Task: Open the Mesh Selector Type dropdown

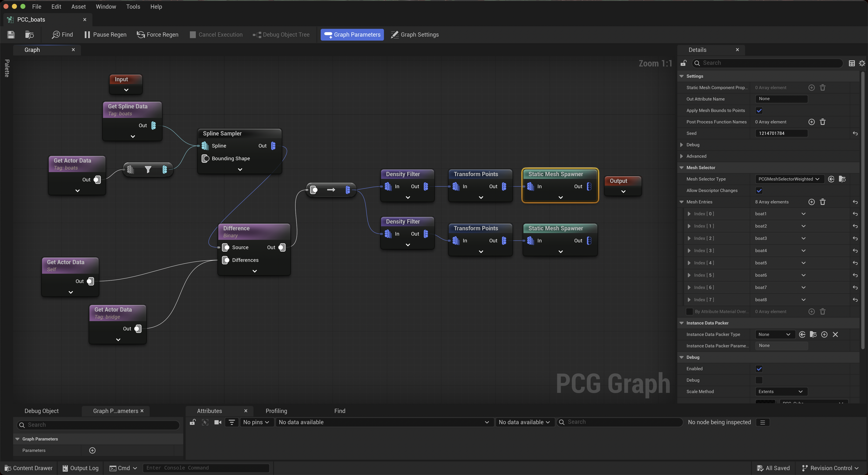Action: (x=789, y=179)
